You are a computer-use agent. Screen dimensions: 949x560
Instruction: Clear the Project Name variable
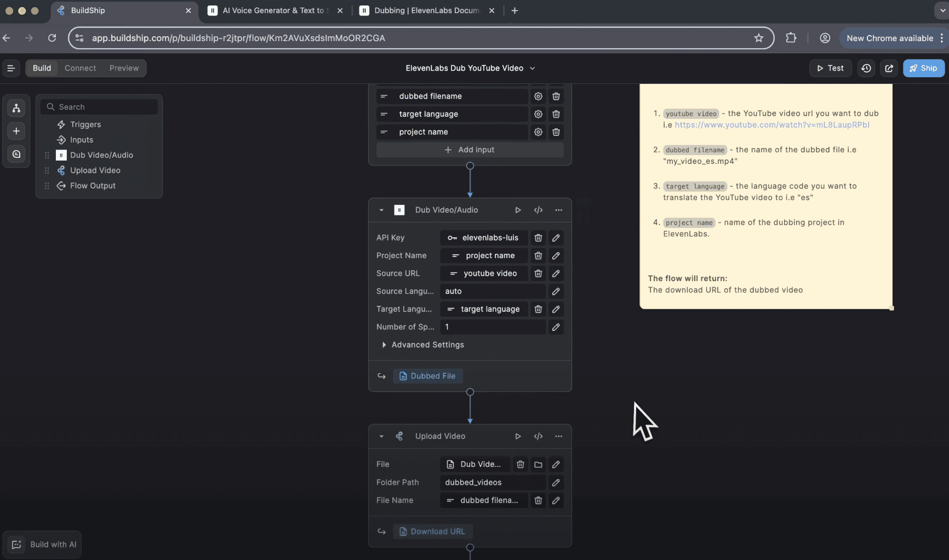click(x=538, y=256)
